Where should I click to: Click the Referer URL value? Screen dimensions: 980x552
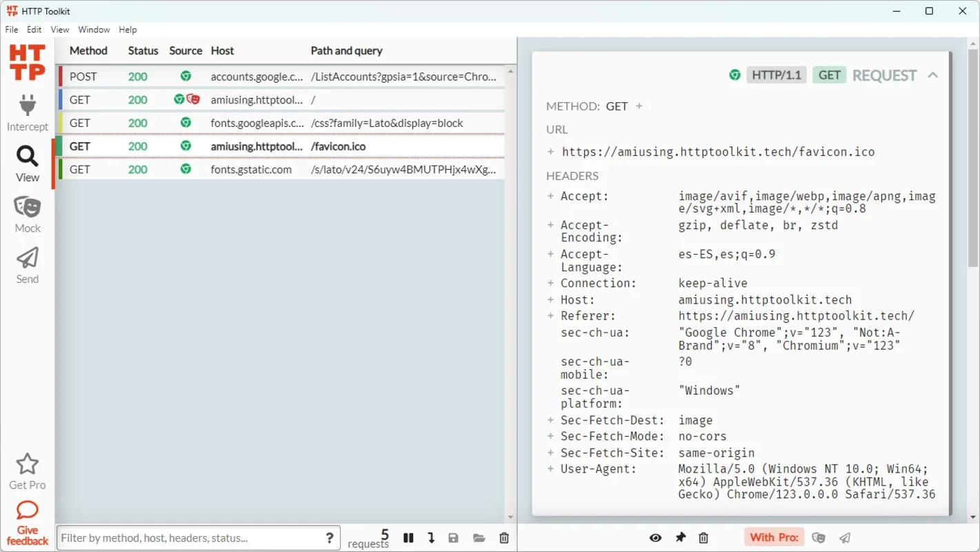click(797, 316)
